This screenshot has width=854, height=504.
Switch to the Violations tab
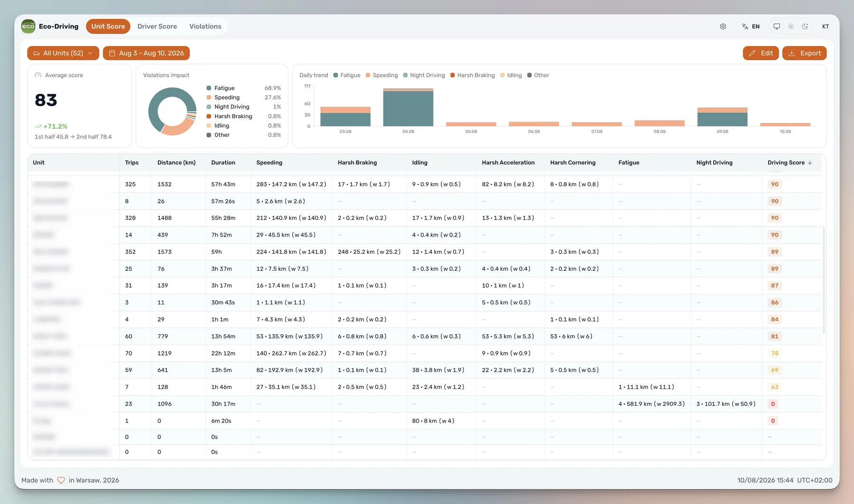pos(205,27)
